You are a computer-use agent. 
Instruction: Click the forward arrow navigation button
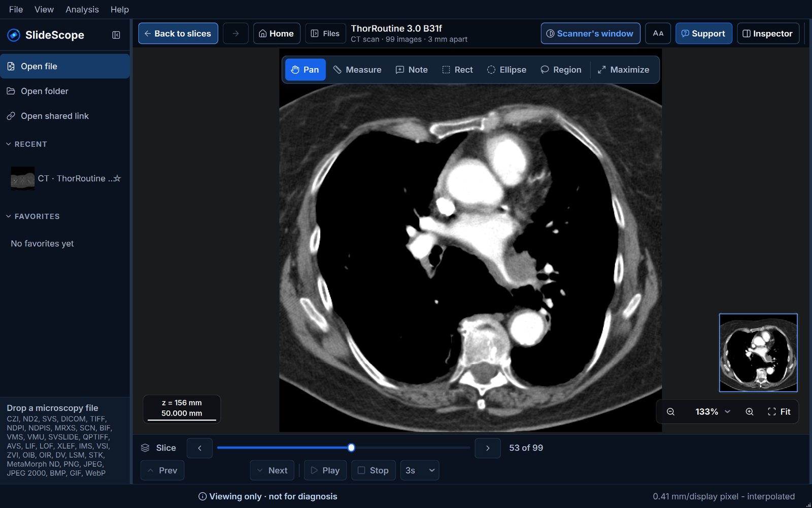tap(235, 34)
